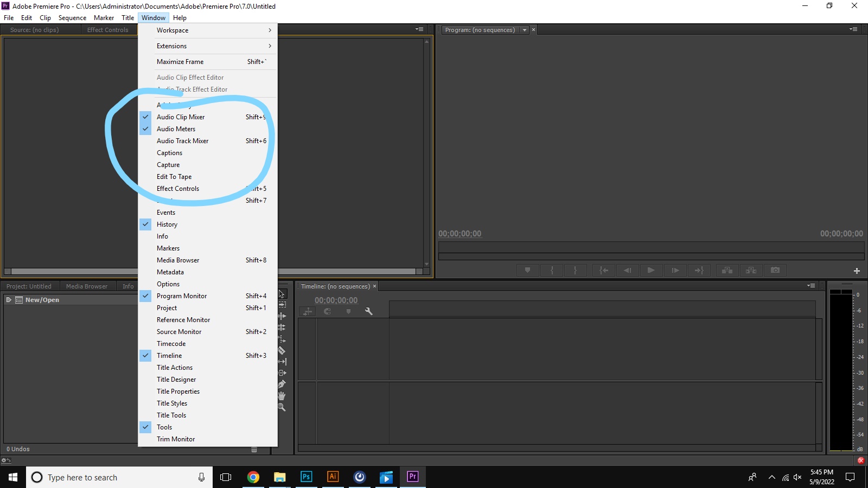Click Source monitor vertical scrollbar
868x488 pixels.
[x=427, y=152]
